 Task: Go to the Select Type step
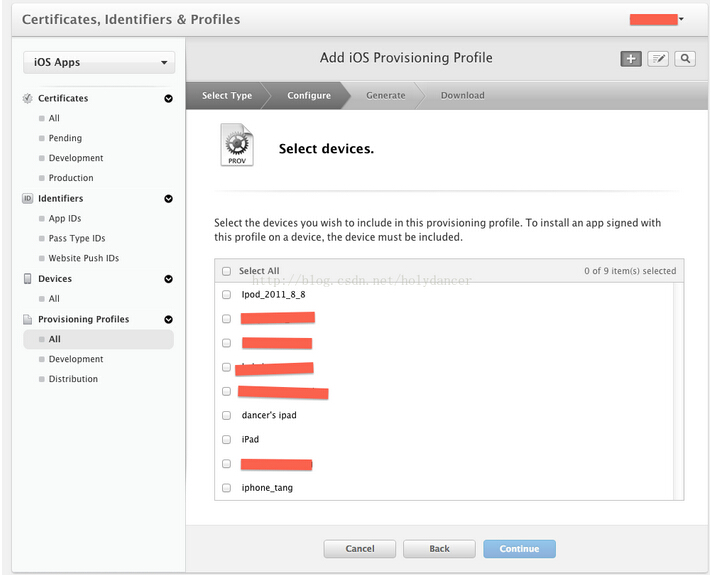[227, 96]
